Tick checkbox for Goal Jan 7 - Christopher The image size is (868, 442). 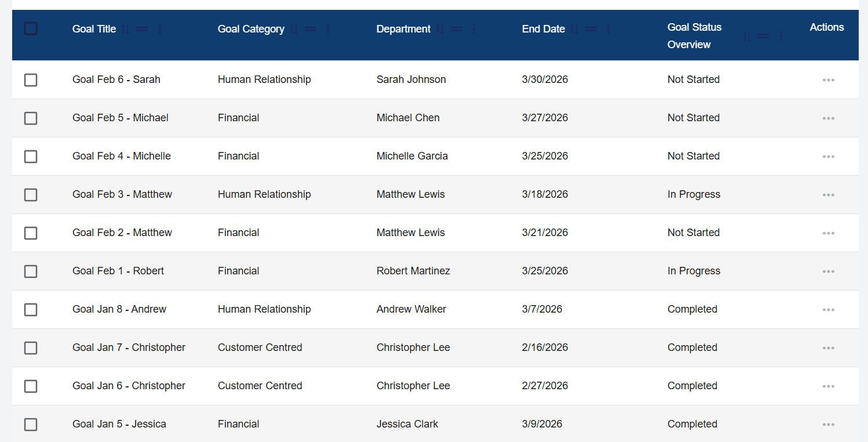[x=31, y=348]
